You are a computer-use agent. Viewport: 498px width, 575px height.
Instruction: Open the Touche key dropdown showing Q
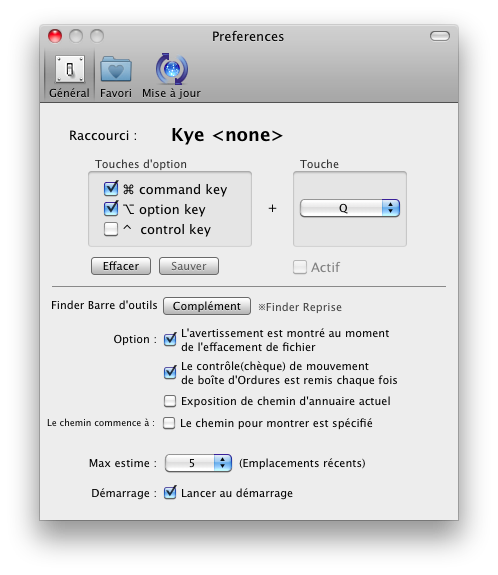[x=350, y=208]
